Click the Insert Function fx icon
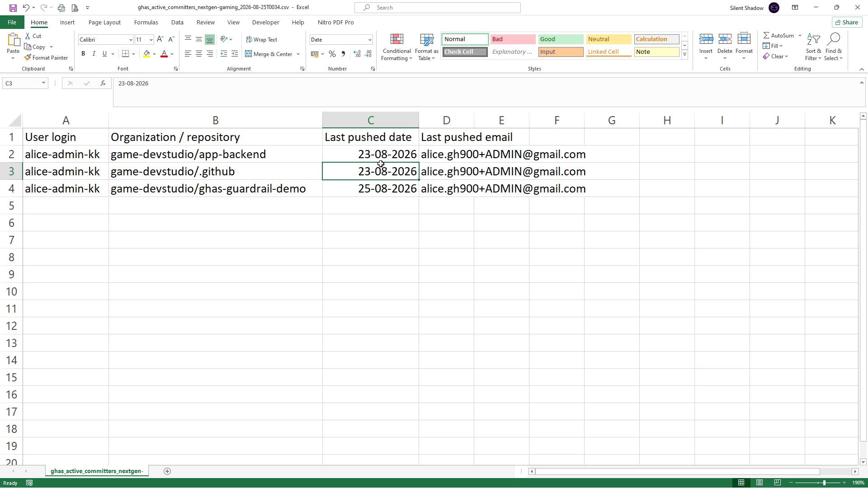 pos(103,83)
